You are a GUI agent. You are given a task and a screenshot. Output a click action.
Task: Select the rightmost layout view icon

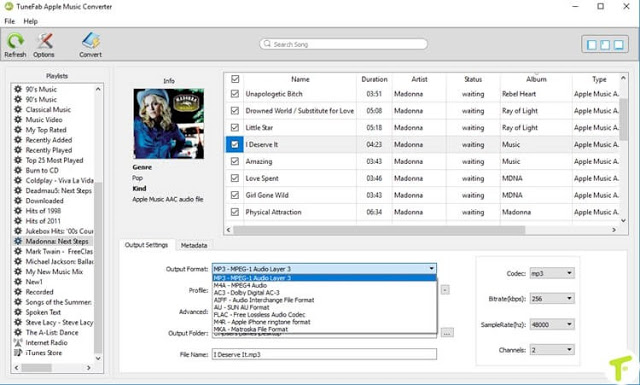pos(619,45)
